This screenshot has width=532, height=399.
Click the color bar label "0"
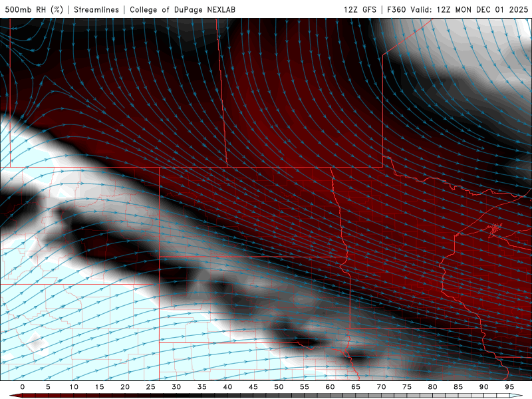tap(23, 387)
